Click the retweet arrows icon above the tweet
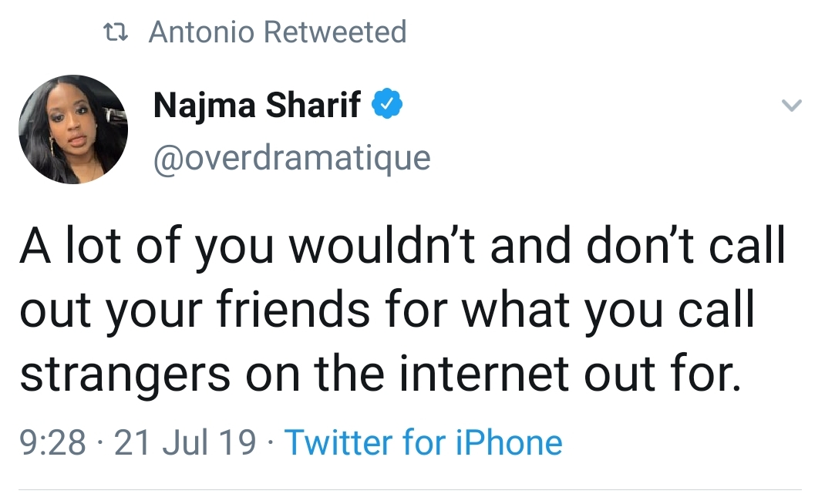825x504 pixels. (x=116, y=32)
